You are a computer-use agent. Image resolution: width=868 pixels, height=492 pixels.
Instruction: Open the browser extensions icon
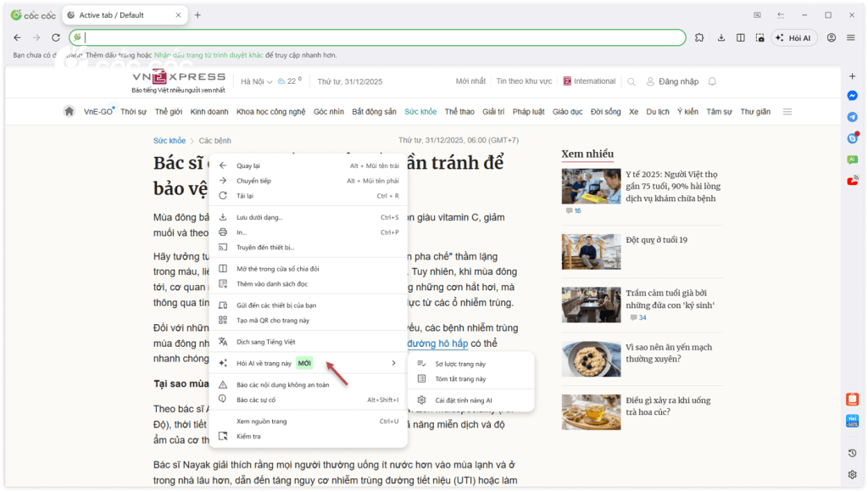[698, 37]
